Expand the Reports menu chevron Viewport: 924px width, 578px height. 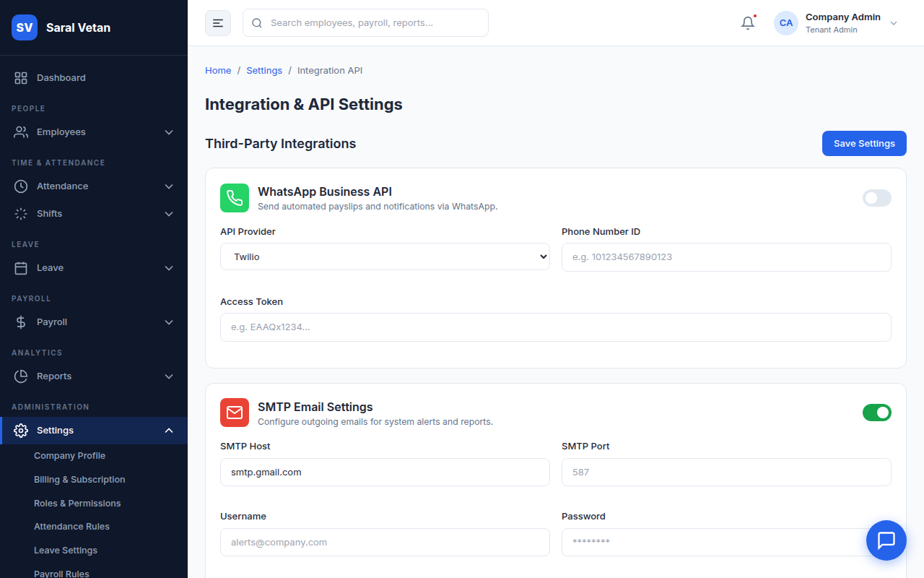pos(169,376)
